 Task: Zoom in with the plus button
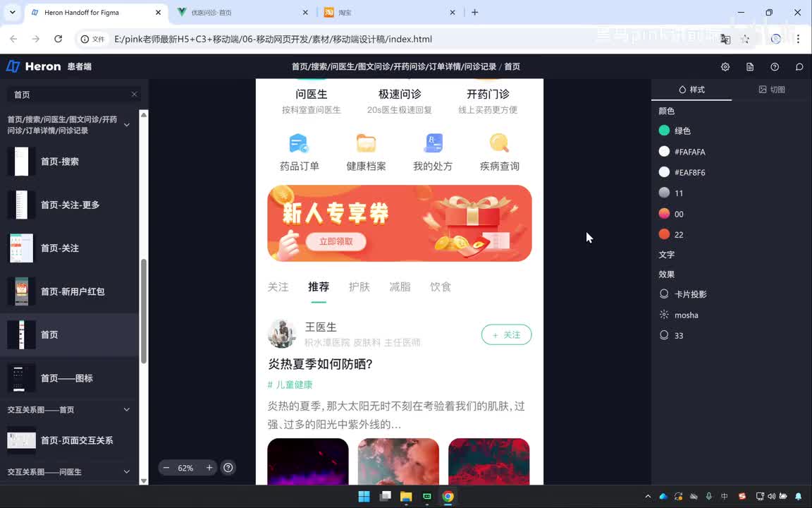[x=209, y=468]
